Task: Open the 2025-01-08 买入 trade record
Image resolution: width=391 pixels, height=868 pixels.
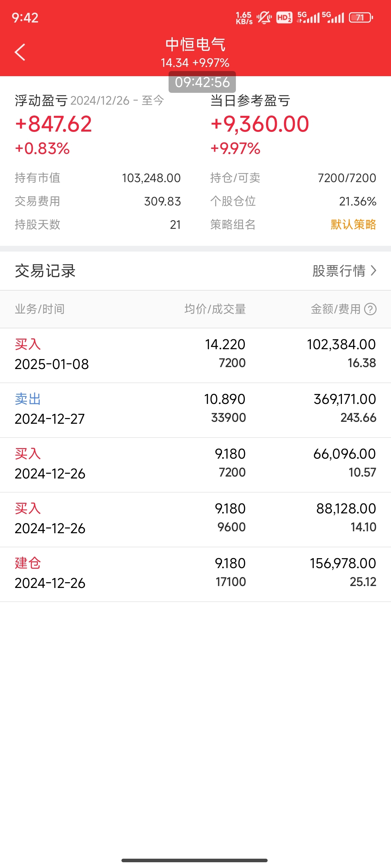Action: [x=195, y=355]
